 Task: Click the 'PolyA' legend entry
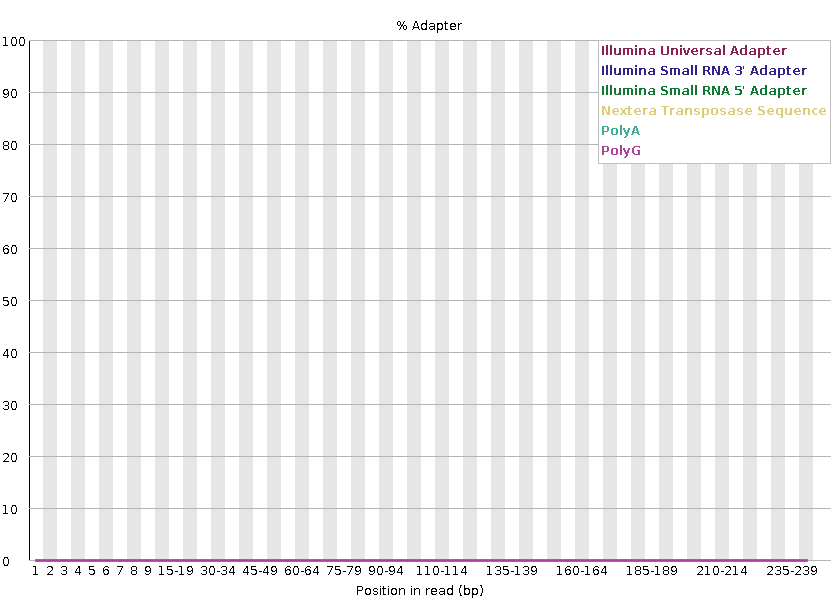pos(620,131)
